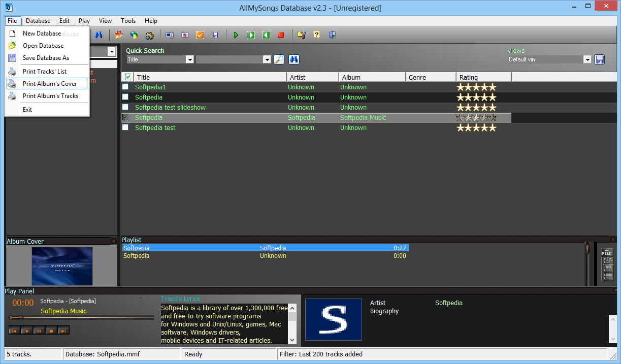
Task: Select Print Tracks' List menu entry
Action: pyautogui.click(x=47, y=72)
